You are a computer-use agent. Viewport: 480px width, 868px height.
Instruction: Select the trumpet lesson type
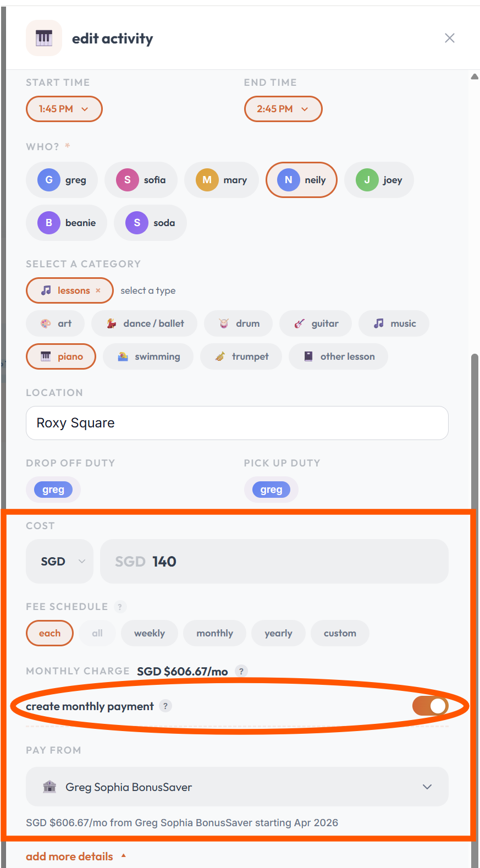click(241, 356)
